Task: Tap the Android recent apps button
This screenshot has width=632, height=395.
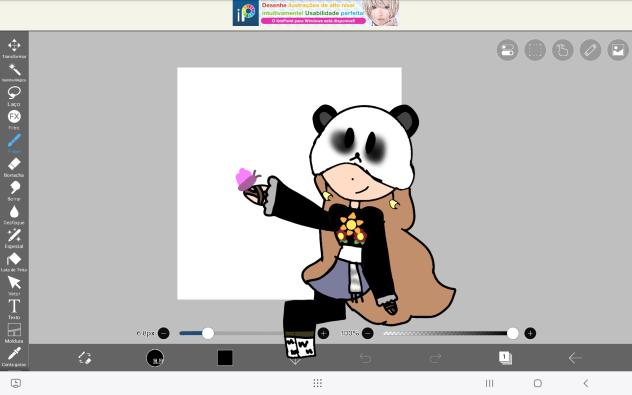Action: tap(489, 383)
